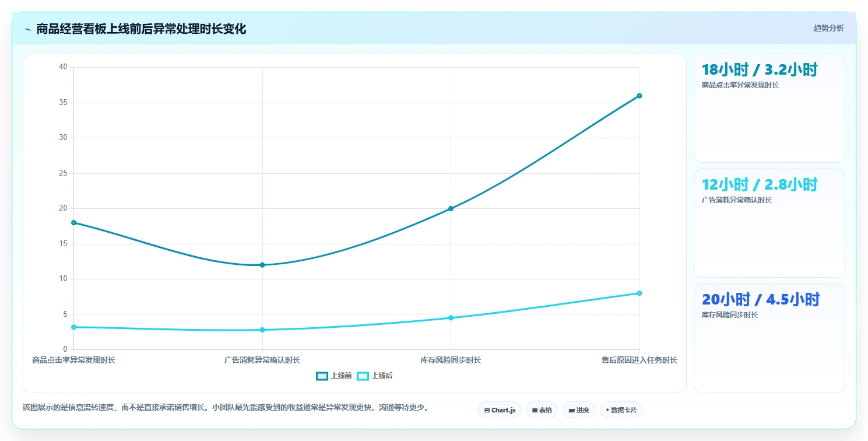Click the 20小时 / 4.5小时 card value

[761, 300]
